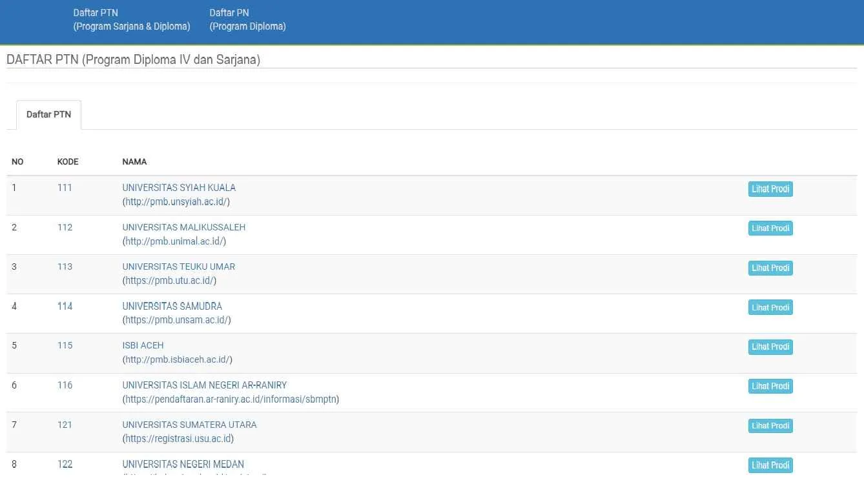Select the Daftar PTN tab
The height and width of the screenshot is (504, 864).
click(49, 115)
